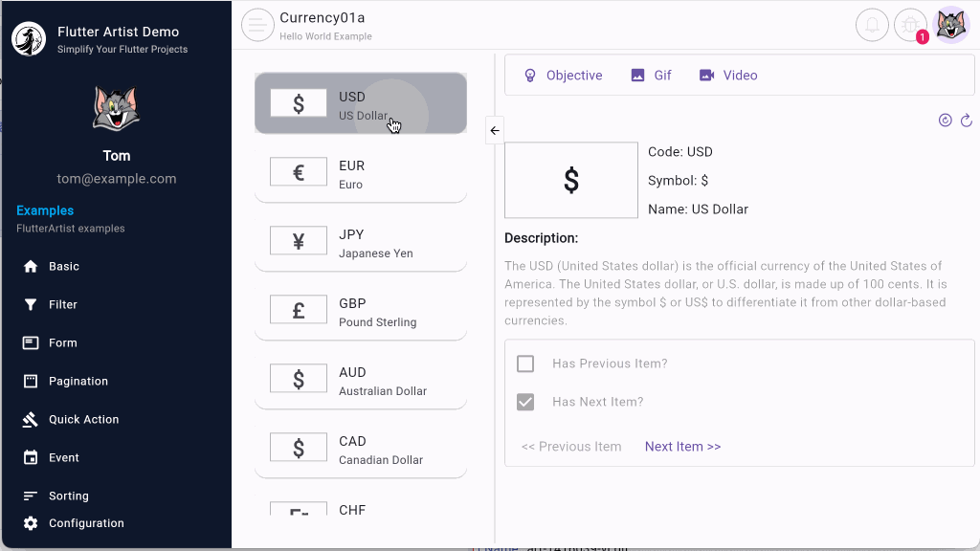Click the circled reload icon
The width and height of the screenshot is (980, 551).
[x=945, y=121]
